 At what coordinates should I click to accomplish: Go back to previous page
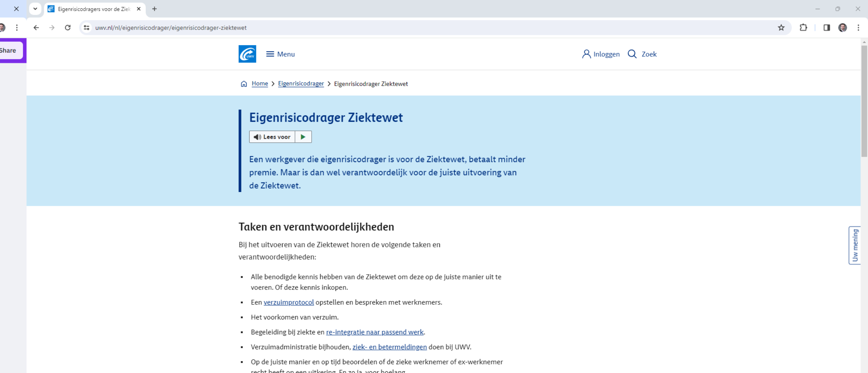tap(36, 27)
